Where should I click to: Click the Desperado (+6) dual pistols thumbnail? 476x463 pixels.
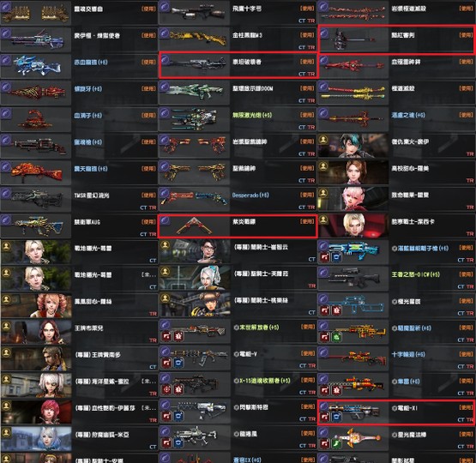tap(195, 199)
